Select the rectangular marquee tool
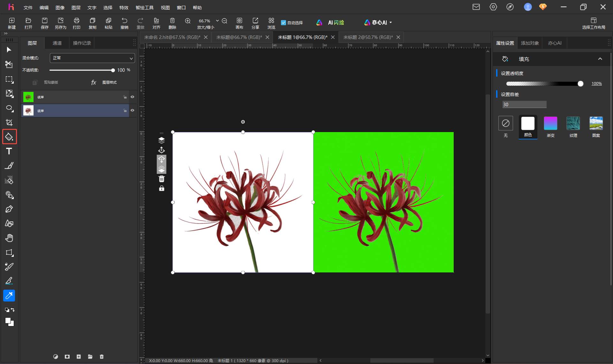Image resolution: width=613 pixels, height=364 pixels. pos(9,79)
